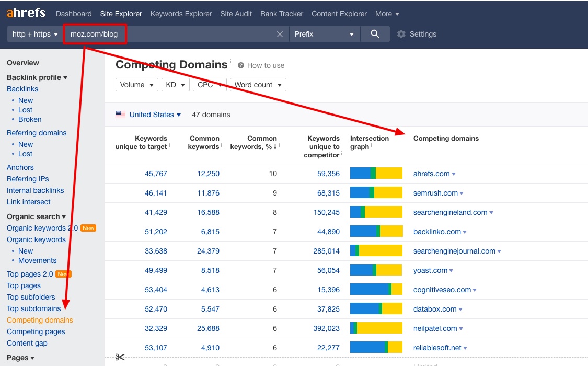Expand the More menu in top navigation
Image resolution: width=588 pixels, height=366 pixels.
point(387,14)
